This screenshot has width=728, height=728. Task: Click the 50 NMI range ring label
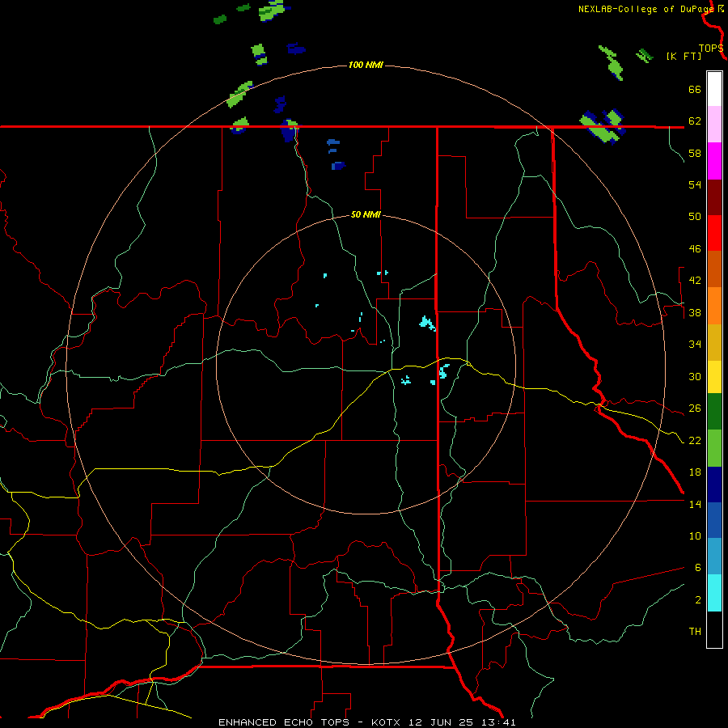[366, 214]
